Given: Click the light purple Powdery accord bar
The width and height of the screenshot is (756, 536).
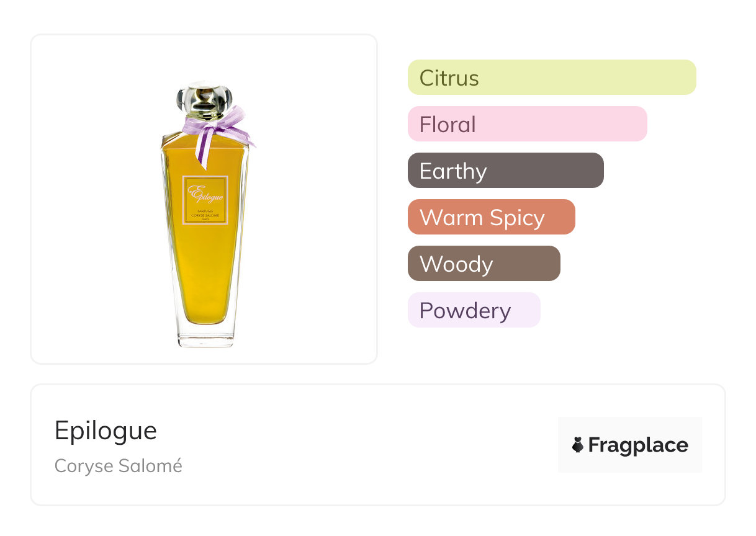Looking at the screenshot, I should click(x=474, y=310).
